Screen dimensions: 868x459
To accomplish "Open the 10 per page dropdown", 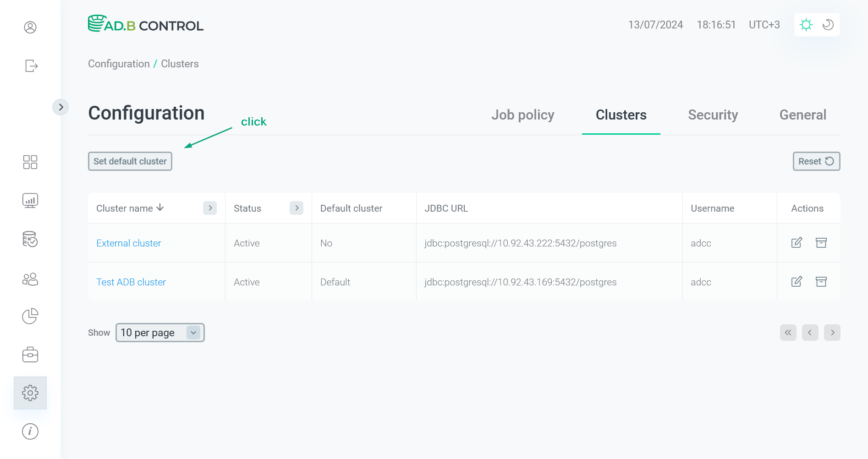I will pyautogui.click(x=159, y=333).
